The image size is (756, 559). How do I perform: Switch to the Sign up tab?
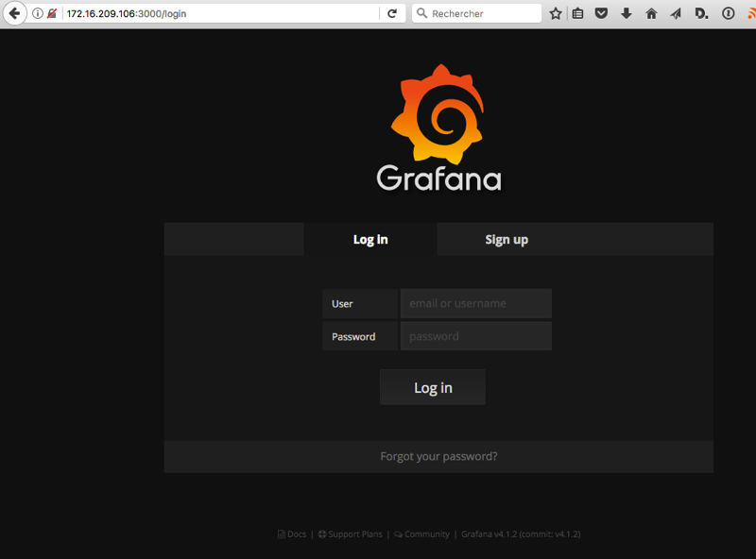(507, 240)
